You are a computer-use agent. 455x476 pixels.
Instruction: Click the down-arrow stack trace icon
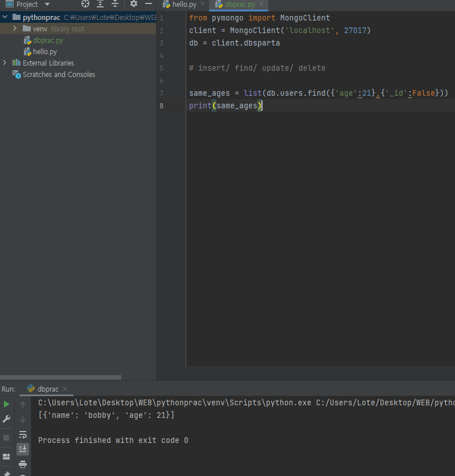point(23,419)
